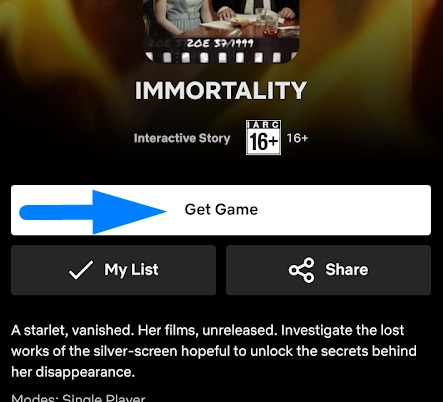Click the share network icon
Screen dimensions: 443x402
(x=302, y=270)
